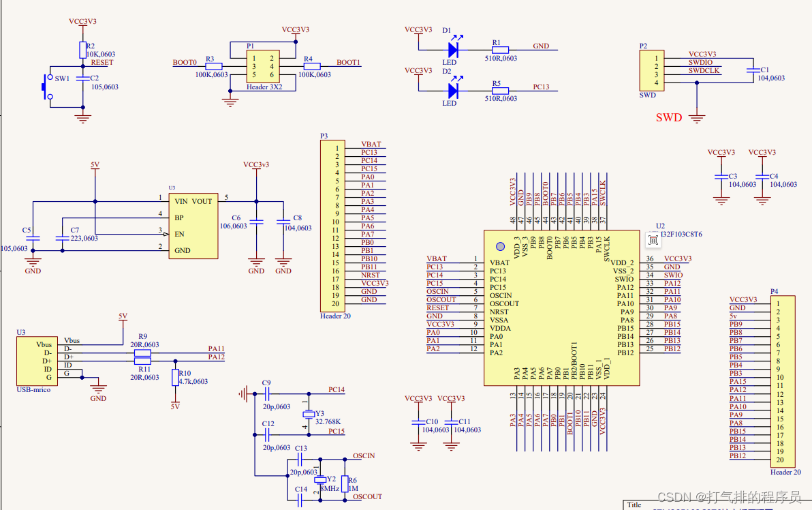
Task: Click capacitor C3 decoupling symbol
Action: (721, 177)
